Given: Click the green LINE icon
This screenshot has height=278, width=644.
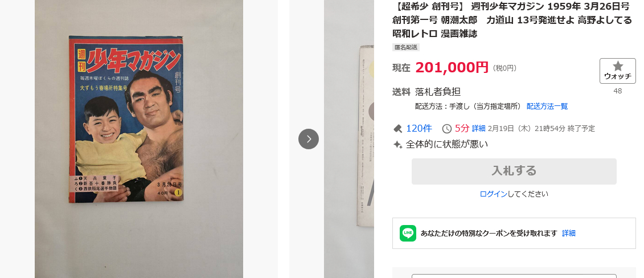Looking at the screenshot, I should point(408,233).
